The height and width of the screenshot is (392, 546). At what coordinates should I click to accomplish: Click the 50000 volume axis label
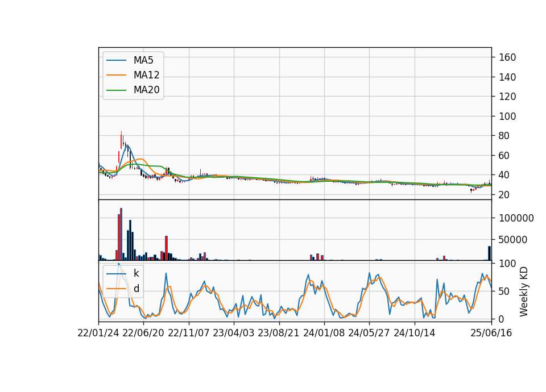[513, 240]
